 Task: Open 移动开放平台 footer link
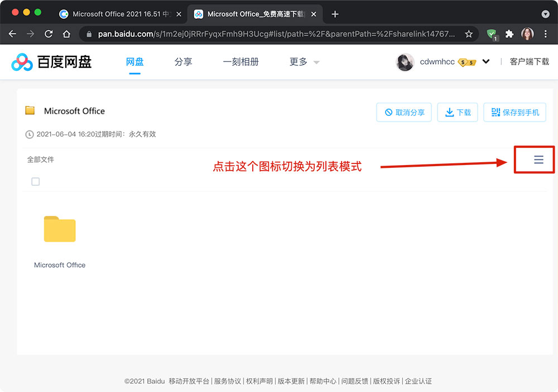point(189,381)
